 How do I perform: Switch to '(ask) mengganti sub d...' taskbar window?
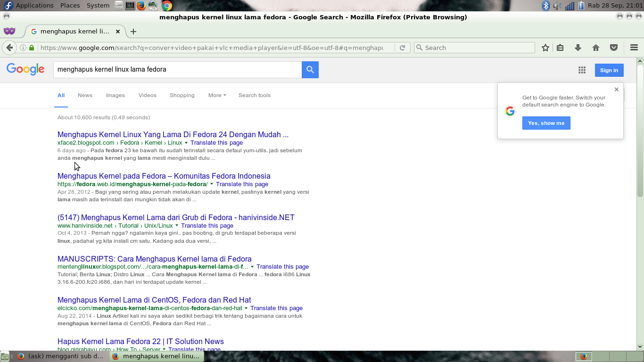coord(60,356)
